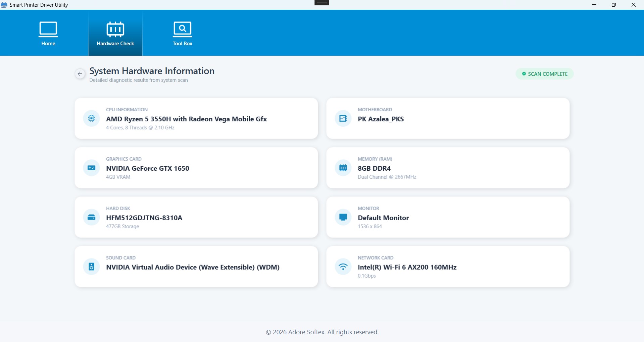This screenshot has width=644, height=342.
Task: Click the NETWORK CARD label
Action: 376,258
